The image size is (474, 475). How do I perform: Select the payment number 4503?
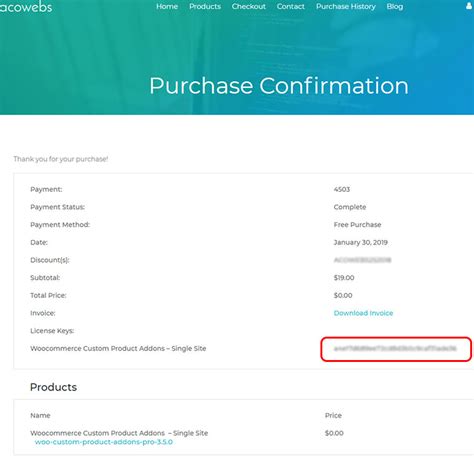point(342,189)
